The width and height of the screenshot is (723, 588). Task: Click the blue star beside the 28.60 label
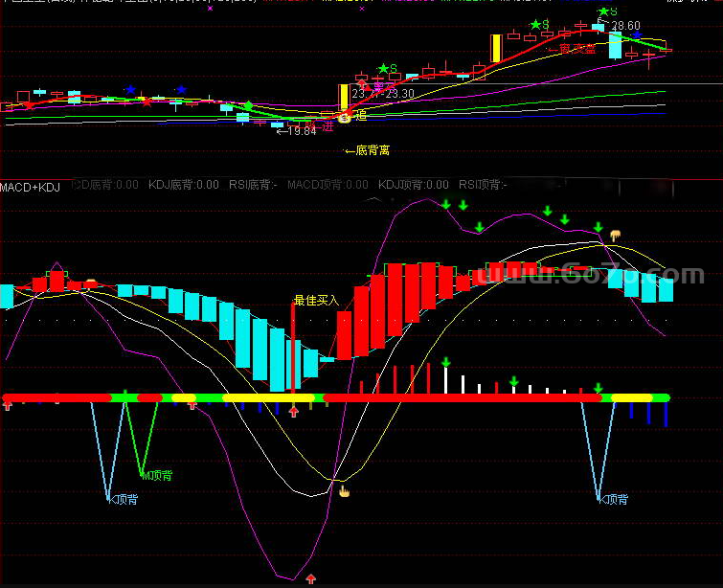pos(637,35)
